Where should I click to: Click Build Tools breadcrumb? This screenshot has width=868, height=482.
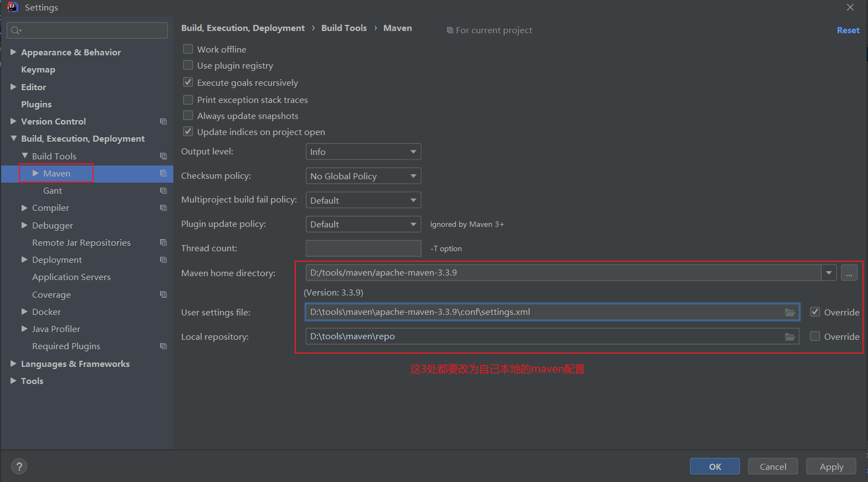[344, 28]
